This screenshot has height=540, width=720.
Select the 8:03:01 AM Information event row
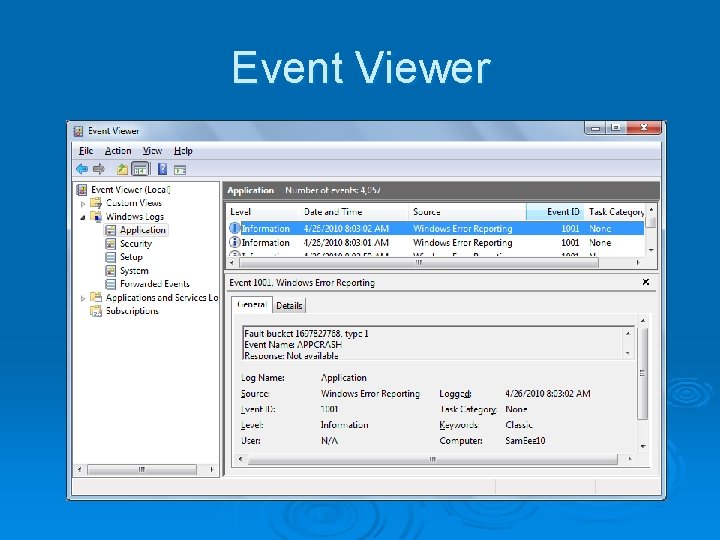click(436, 242)
